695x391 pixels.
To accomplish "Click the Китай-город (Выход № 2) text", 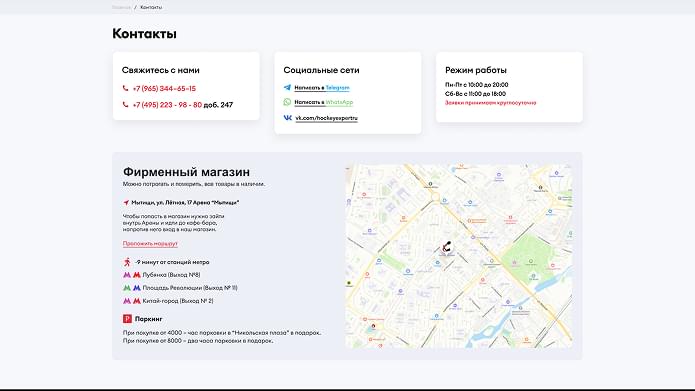I will point(178,301).
